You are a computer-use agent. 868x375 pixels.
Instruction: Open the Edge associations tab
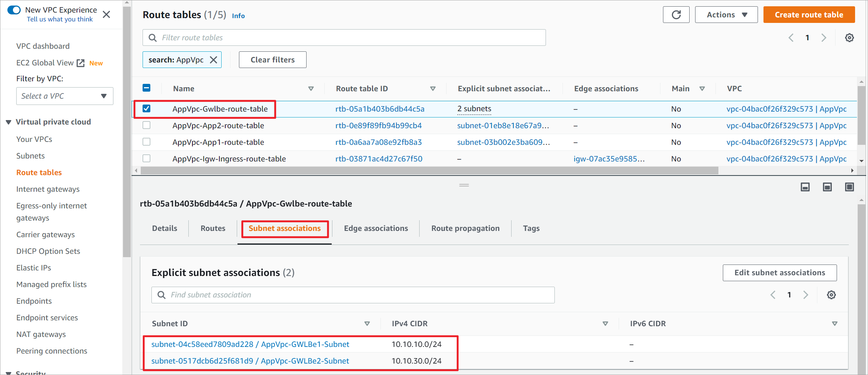[x=376, y=228]
